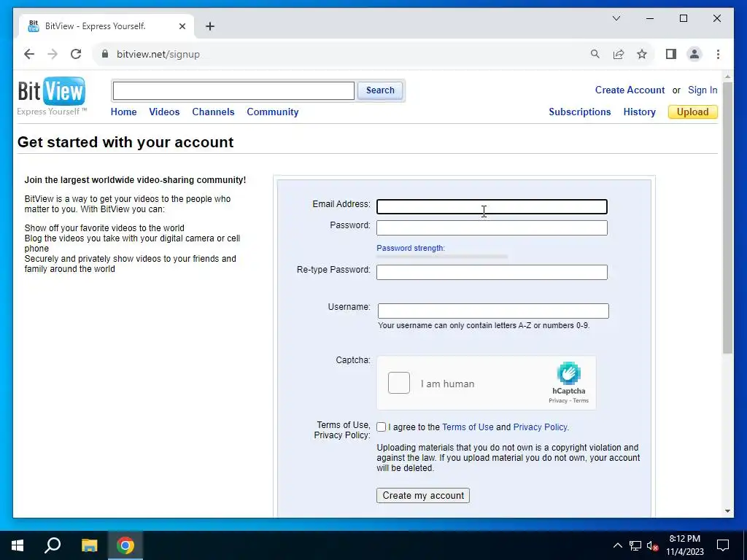Click the address bar URL bitview.net/signup
This screenshot has width=747, height=560.
[158, 54]
